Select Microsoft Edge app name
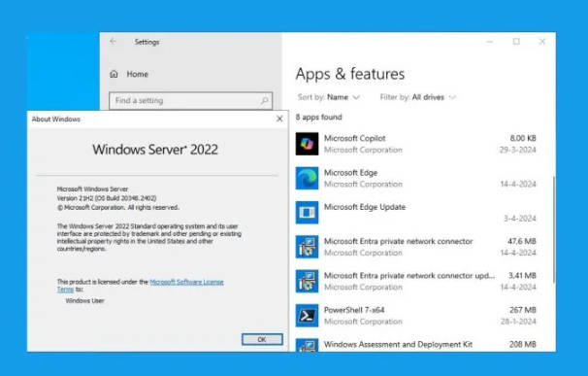Image resolution: width=588 pixels, height=376 pixels. tap(350, 173)
